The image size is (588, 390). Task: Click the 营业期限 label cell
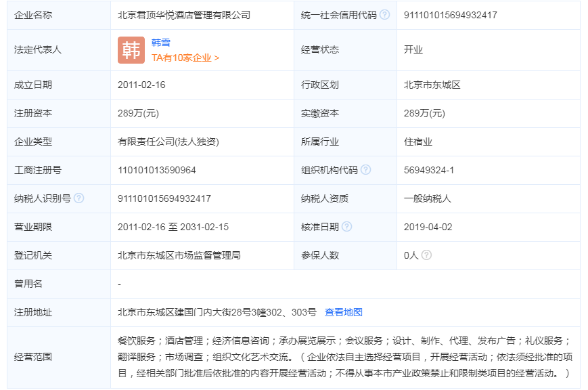tap(59, 227)
